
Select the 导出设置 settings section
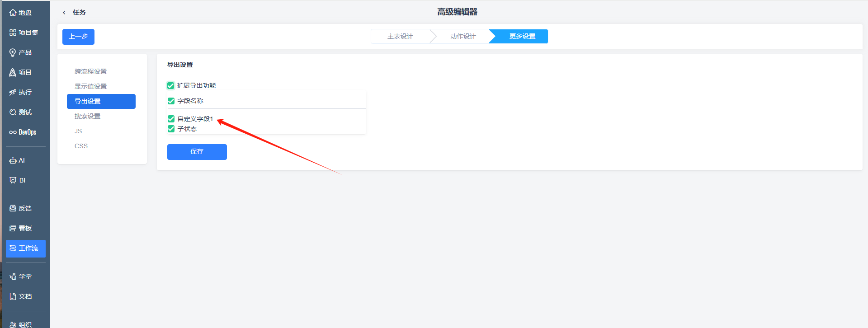point(101,101)
